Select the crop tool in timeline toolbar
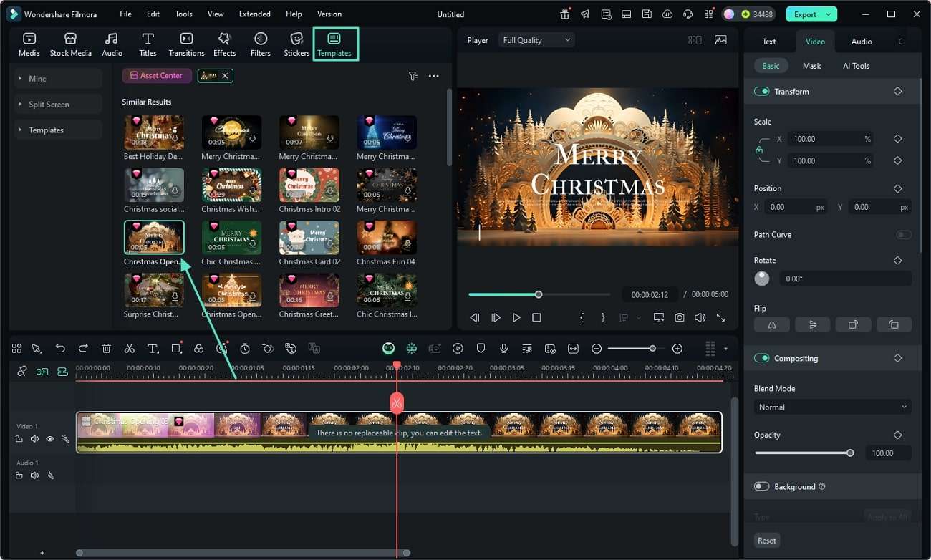This screenshot has height=560, width=931. pos(177,348)
